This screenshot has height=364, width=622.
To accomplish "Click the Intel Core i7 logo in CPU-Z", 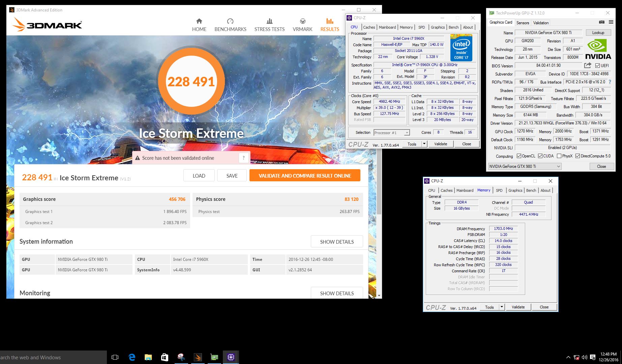I will point(461,48).
